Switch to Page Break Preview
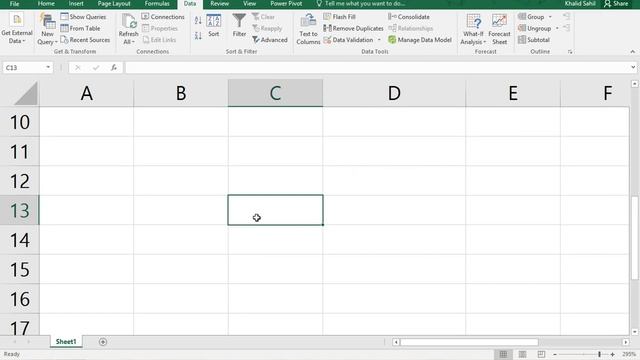 [x=541, y=354]
